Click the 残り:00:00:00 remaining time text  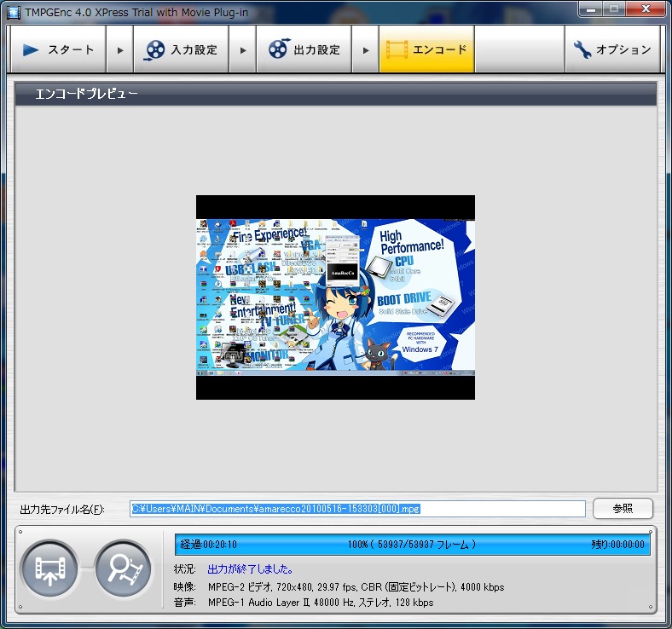click(x=617, y=545)
